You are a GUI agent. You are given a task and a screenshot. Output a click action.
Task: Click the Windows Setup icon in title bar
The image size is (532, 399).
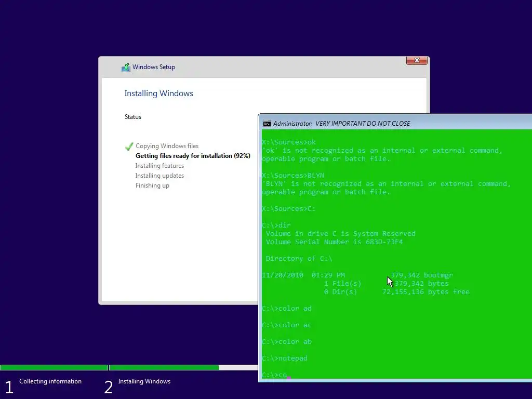126,67
